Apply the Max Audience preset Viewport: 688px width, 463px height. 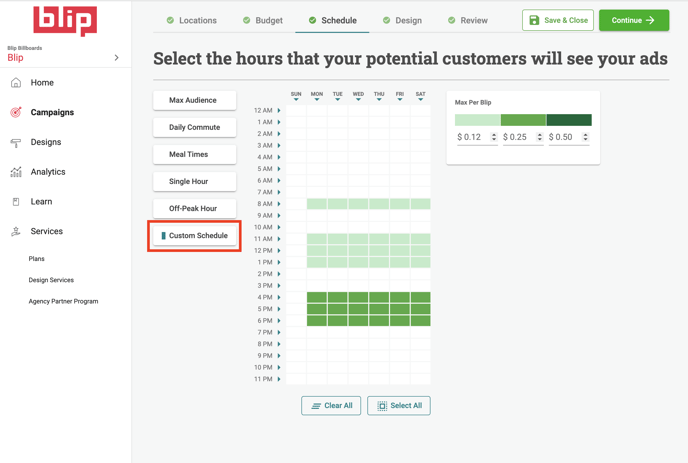coord(194,100)
